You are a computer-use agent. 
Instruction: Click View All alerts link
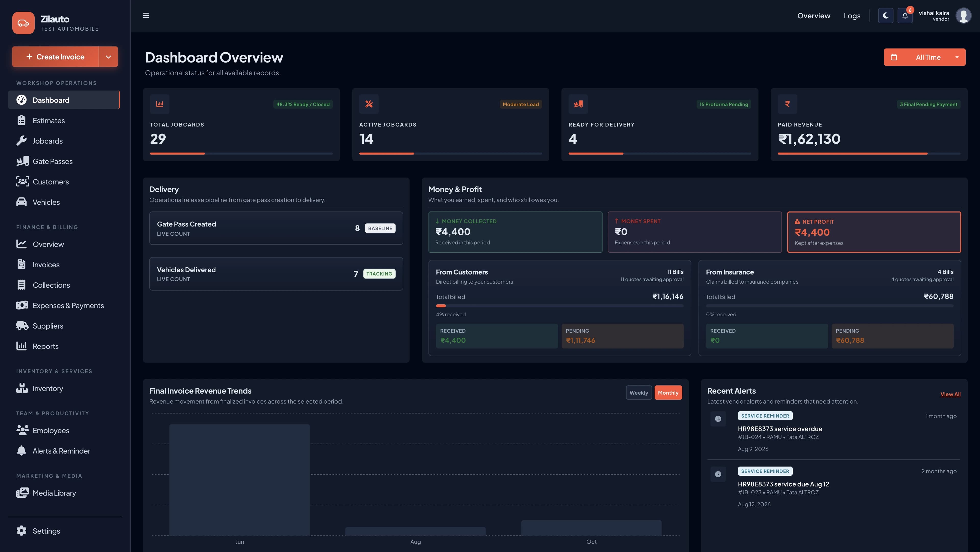coord(950,394)
